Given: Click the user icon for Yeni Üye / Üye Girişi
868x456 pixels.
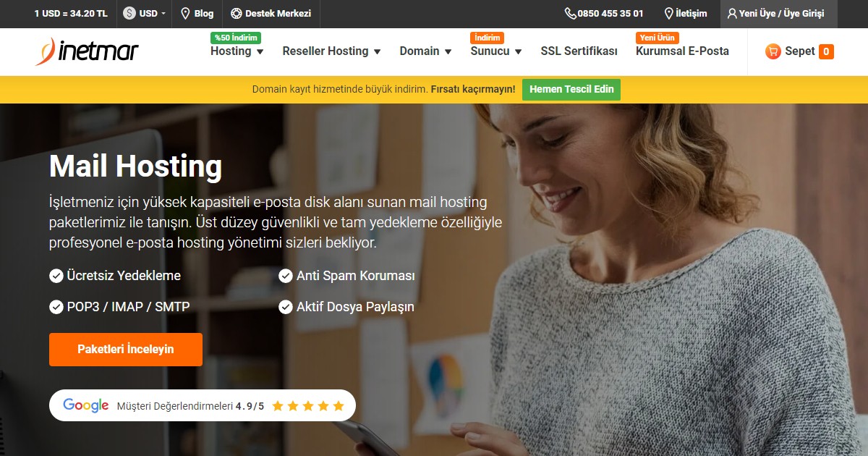Looking at the screenshot, I should click(x=732, y=14).
